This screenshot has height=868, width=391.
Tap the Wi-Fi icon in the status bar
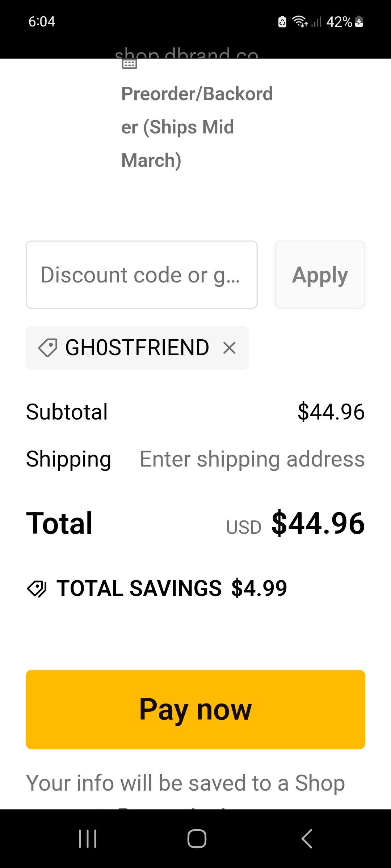click(300, 22)
